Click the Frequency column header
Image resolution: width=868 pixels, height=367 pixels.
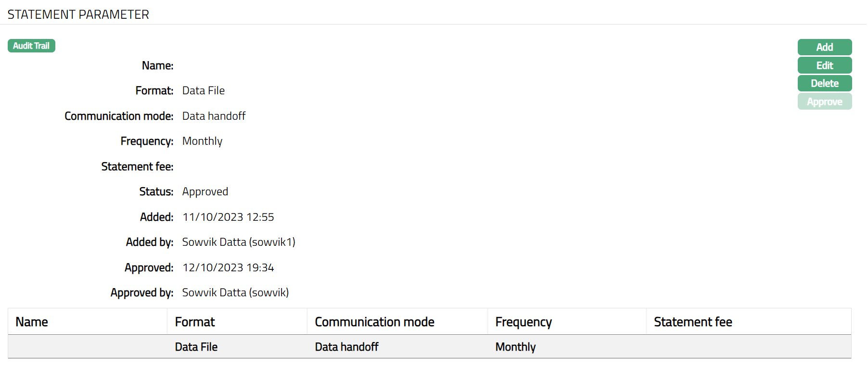pos(523,322)
